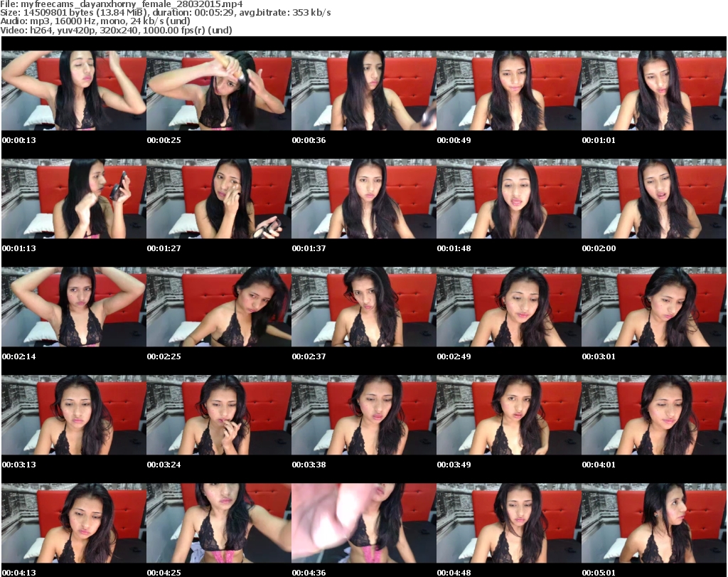Select the time label 00:02:25
Image resolution: width=728 pixels, height=577 pixels.
tap(164, 356)
